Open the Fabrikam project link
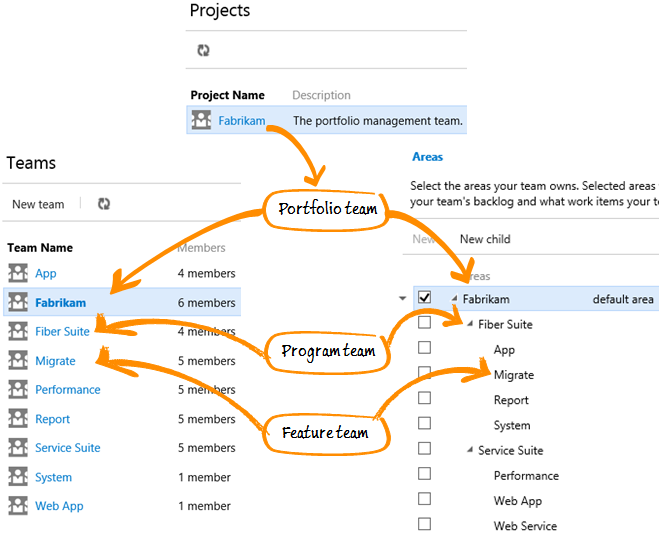Screen dimensions: 659x544 click(242, 121)
